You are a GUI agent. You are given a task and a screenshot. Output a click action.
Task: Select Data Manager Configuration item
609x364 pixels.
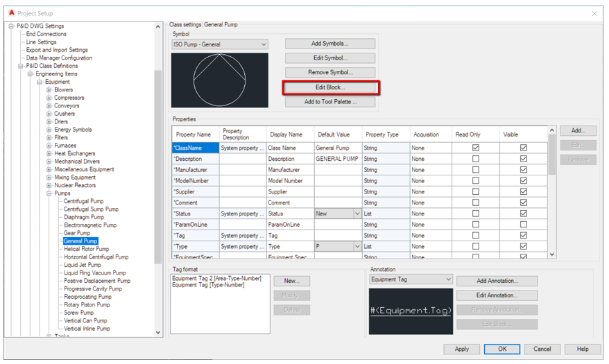coord(59,58)
